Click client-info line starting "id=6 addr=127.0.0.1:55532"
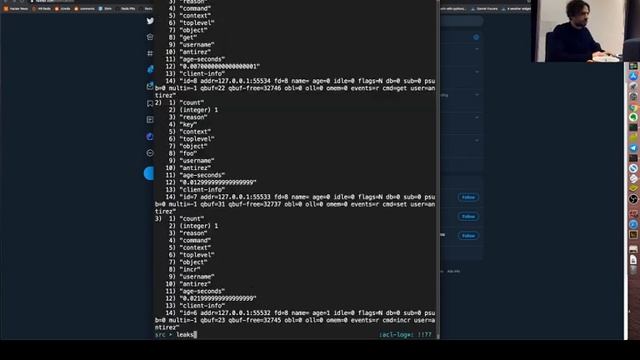 295,320
